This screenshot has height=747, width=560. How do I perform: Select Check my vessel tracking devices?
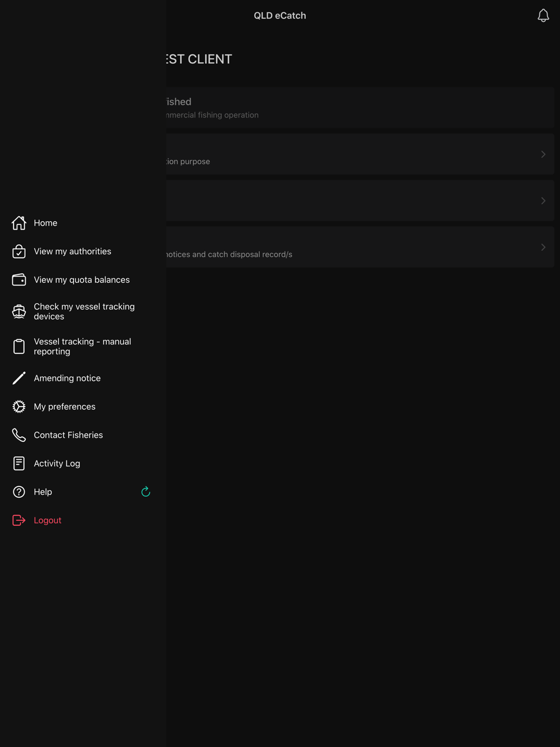(83, 311)
